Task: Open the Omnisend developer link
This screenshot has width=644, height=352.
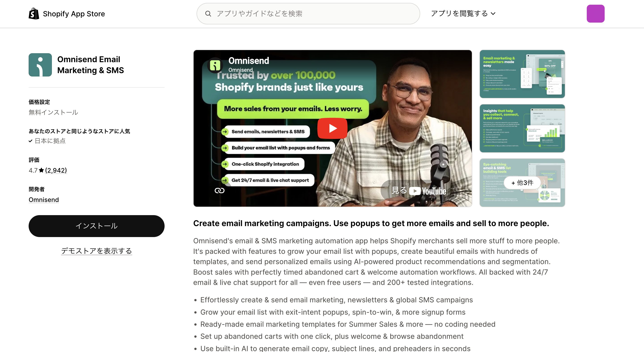Action: pyautogui.click(x=44, y=200)
